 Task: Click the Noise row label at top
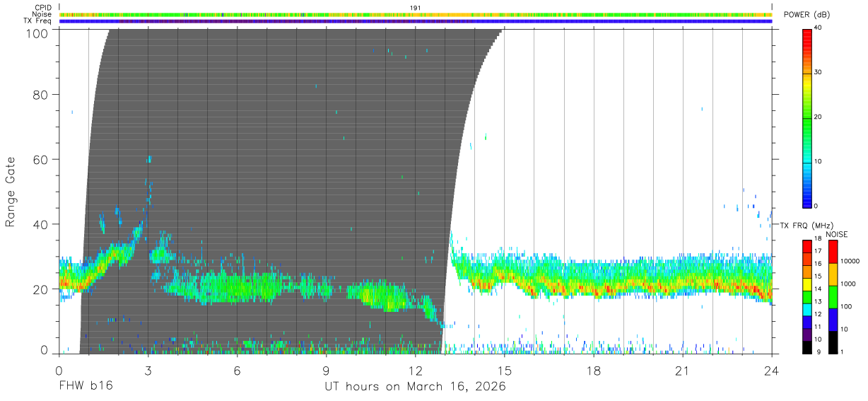[43, 14]
